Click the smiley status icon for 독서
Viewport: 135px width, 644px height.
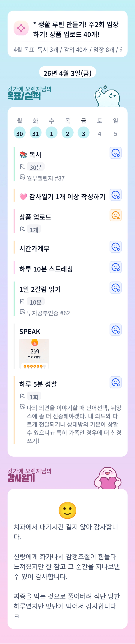click(x=116, y=153)
